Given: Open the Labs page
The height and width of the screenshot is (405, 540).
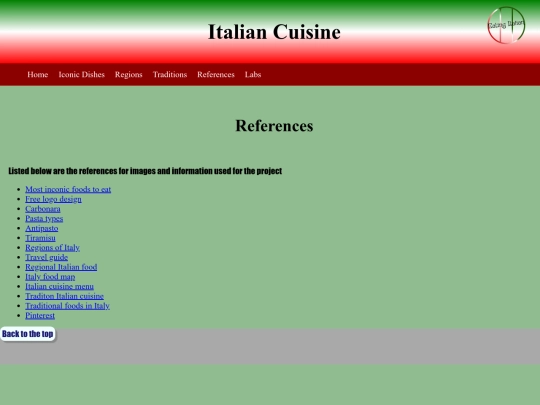Looking at the screenshot, I should click(x=253, y=74).
